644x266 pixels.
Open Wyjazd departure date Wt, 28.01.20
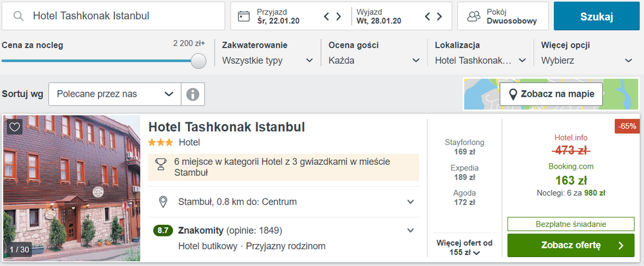(379, 16)
